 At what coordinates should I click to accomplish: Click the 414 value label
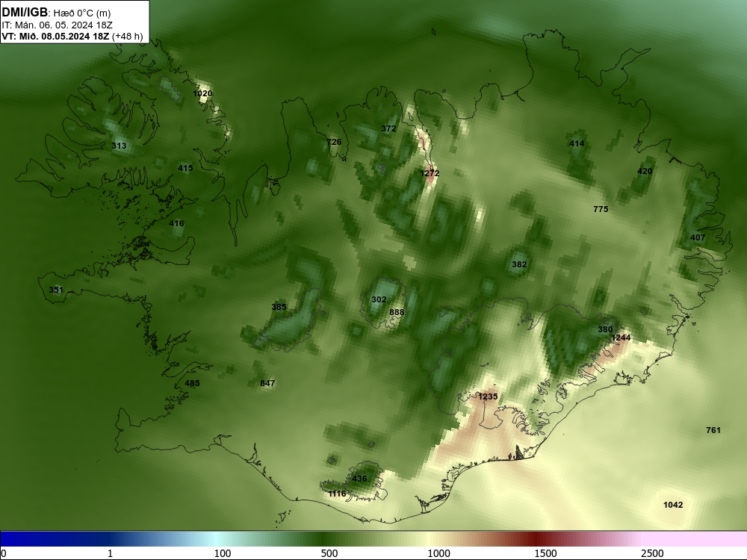tap(577, 143)
